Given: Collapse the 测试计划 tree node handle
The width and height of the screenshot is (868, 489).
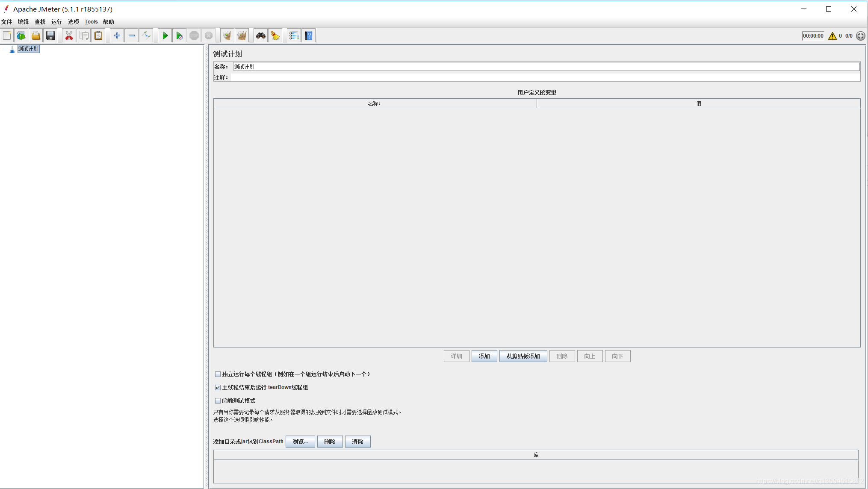Looking at the screenshot, I should [5, 49].
